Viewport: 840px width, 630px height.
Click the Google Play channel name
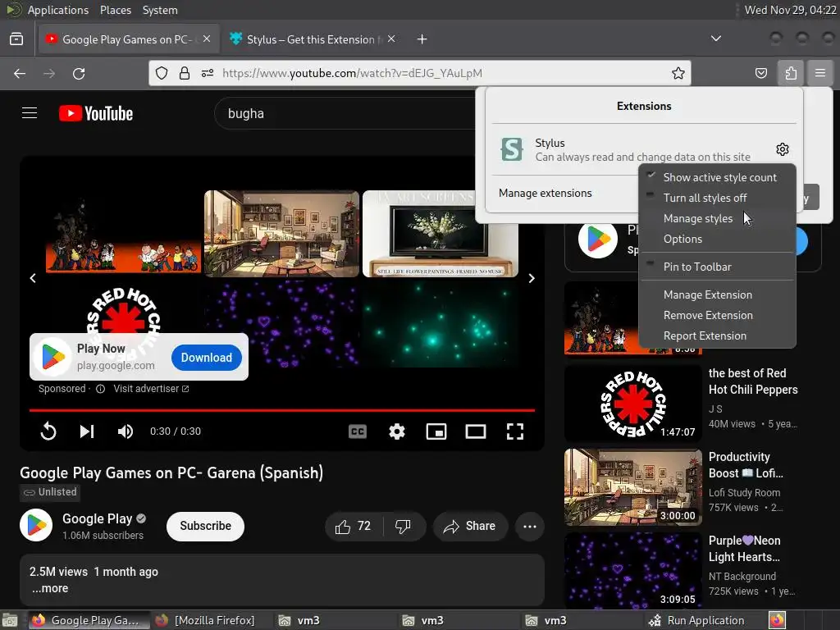(x=98, y=518)
